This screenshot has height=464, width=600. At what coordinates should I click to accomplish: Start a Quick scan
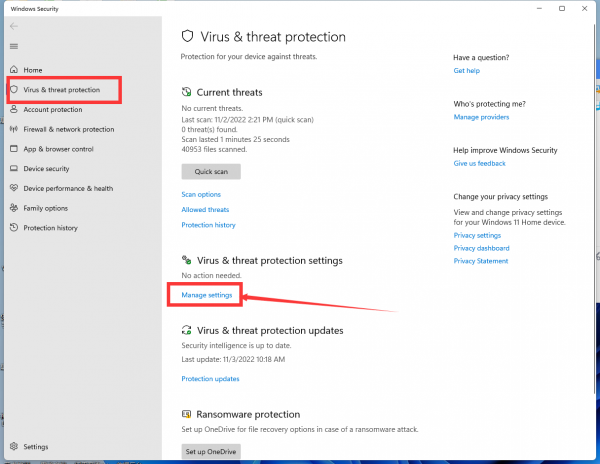pos(211,171)
